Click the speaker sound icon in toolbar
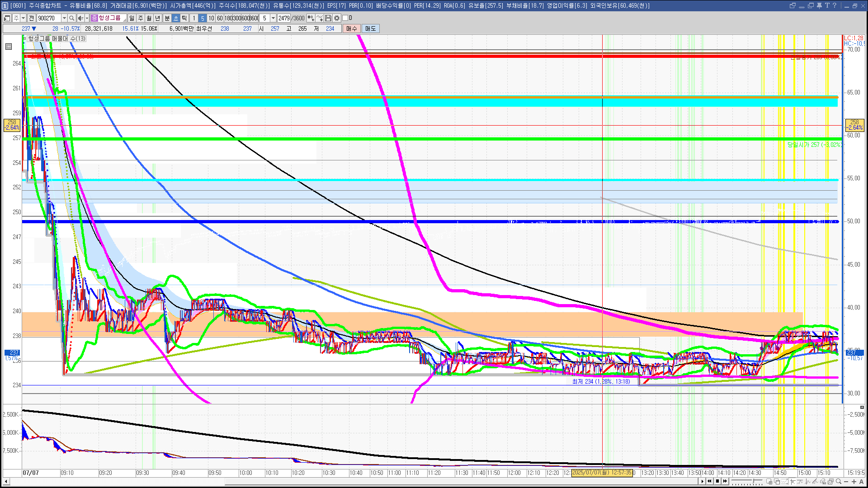The height and width of the screenshot is (488, 868). point(80,18)
